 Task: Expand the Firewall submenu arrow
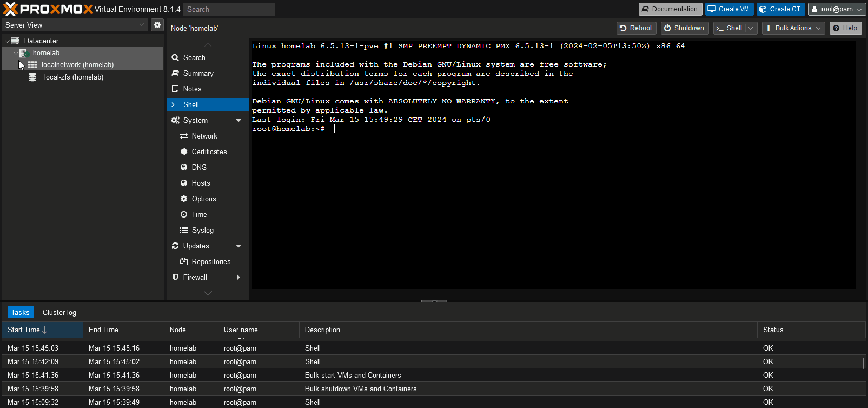point(238,278)
